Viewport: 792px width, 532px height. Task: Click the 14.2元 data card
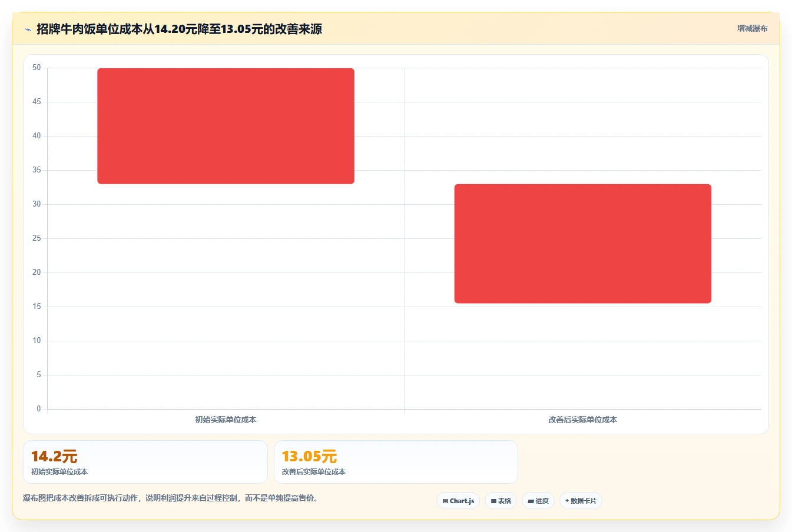click(145, 462)
